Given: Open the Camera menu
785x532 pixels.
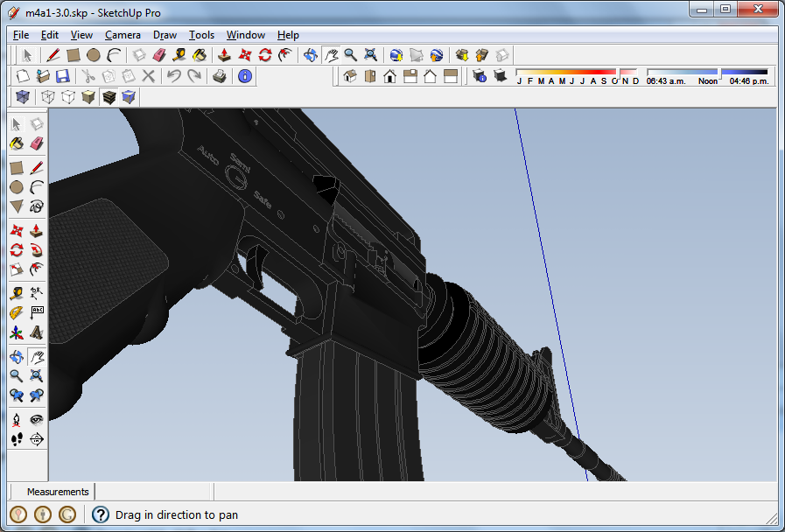Looking at the screenshot, I should tap(123, 35).
